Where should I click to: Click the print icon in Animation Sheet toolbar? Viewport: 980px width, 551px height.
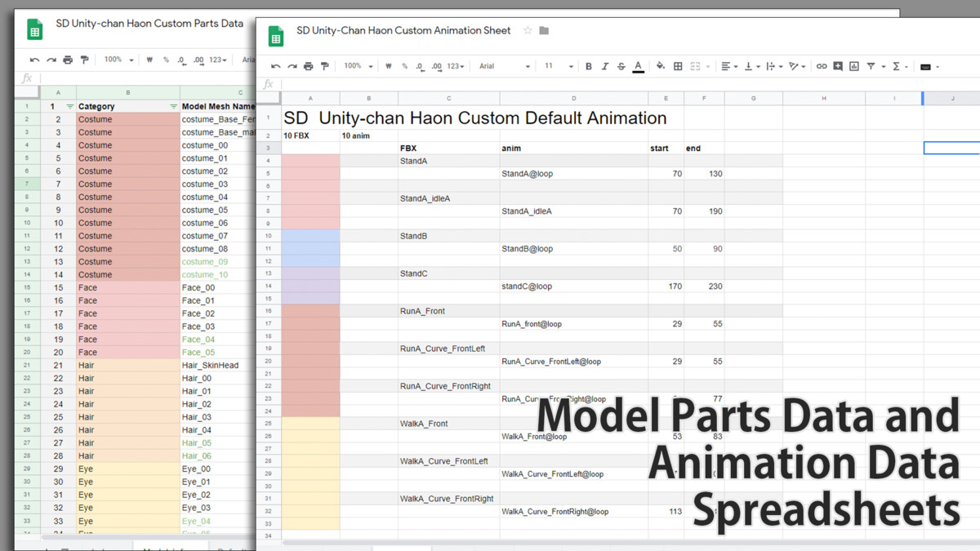[x=309, y=66]
